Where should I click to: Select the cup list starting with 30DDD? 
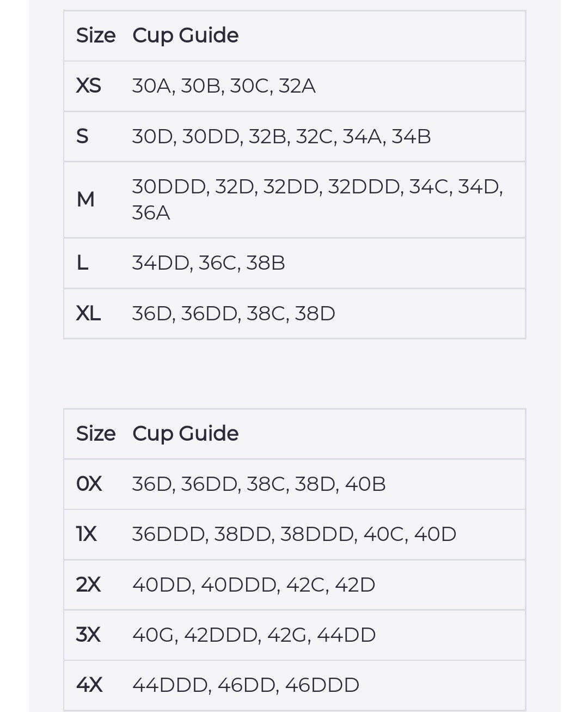coord(317,199)
